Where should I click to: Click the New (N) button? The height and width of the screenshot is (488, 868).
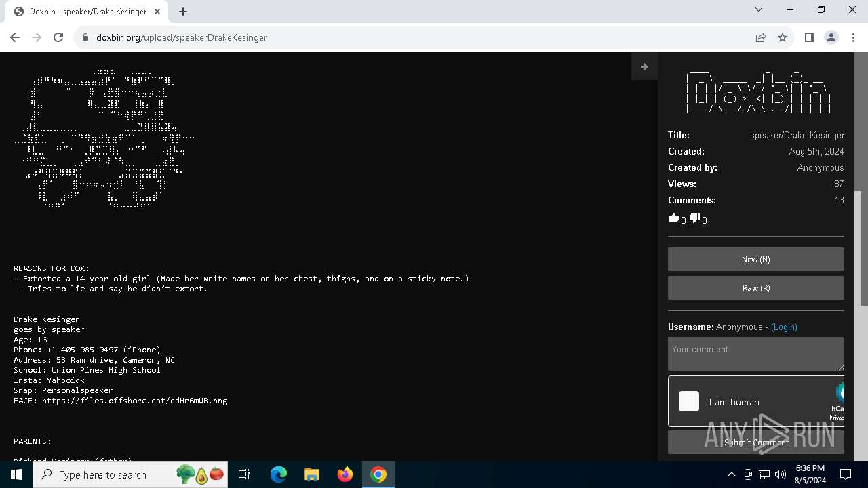(756, 260)
